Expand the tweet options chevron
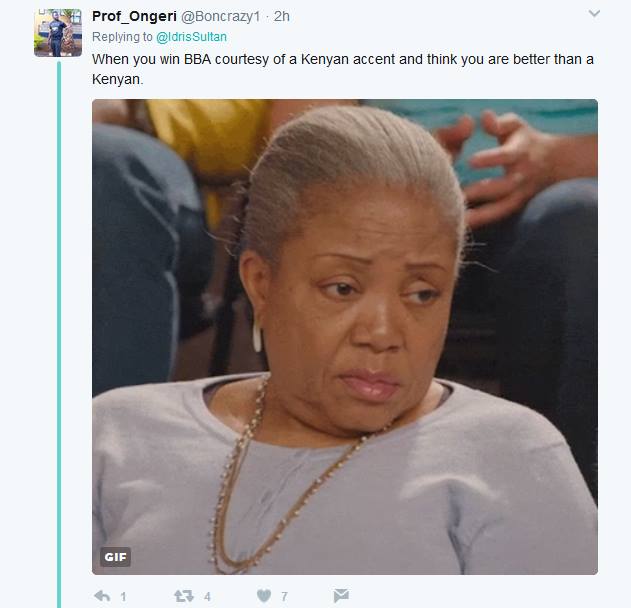Screen dimensions: 631x608 pyautogui.click(x=594, y=14)
